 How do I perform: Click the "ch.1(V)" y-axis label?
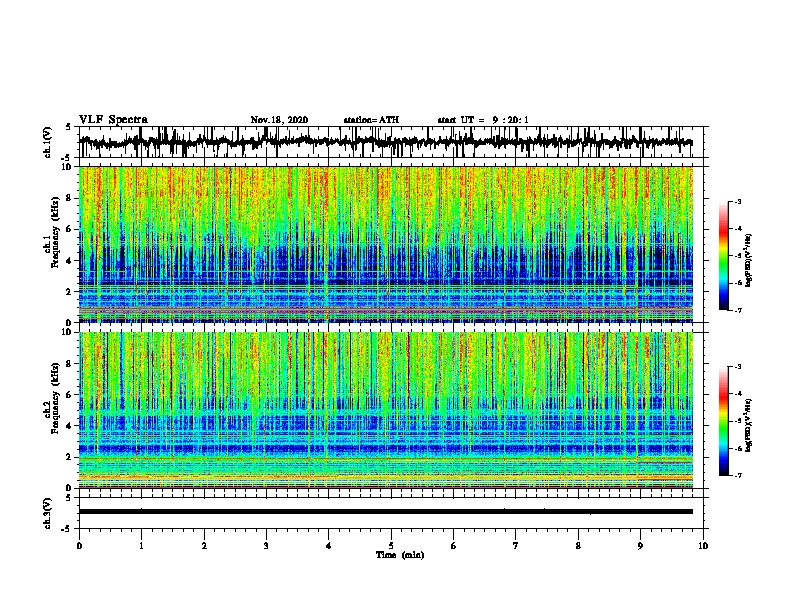click(47, 142)
